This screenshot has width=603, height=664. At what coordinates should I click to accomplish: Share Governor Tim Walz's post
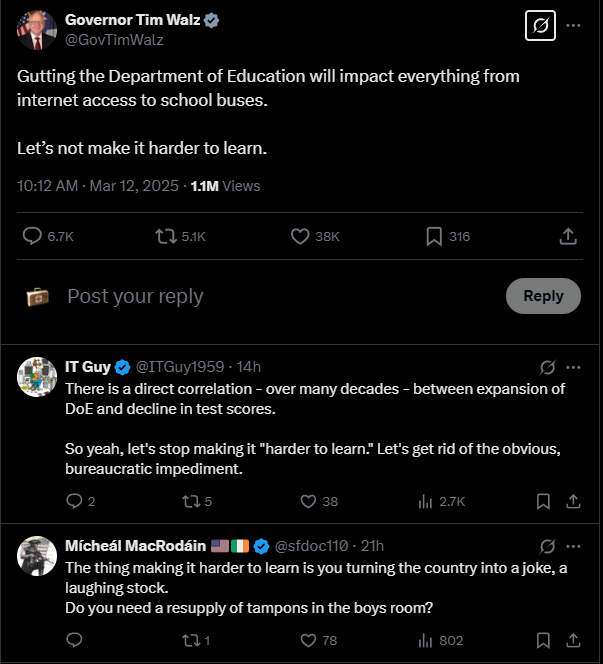568,236
